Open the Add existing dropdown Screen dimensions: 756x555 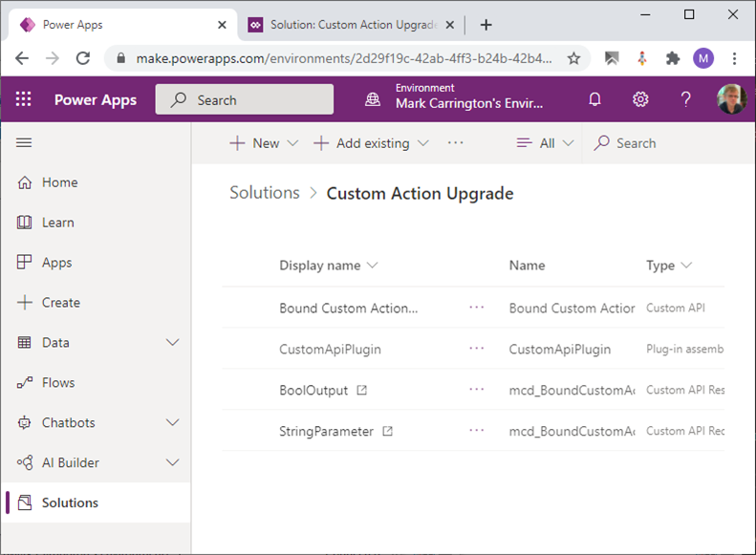(x=371, y=143)
